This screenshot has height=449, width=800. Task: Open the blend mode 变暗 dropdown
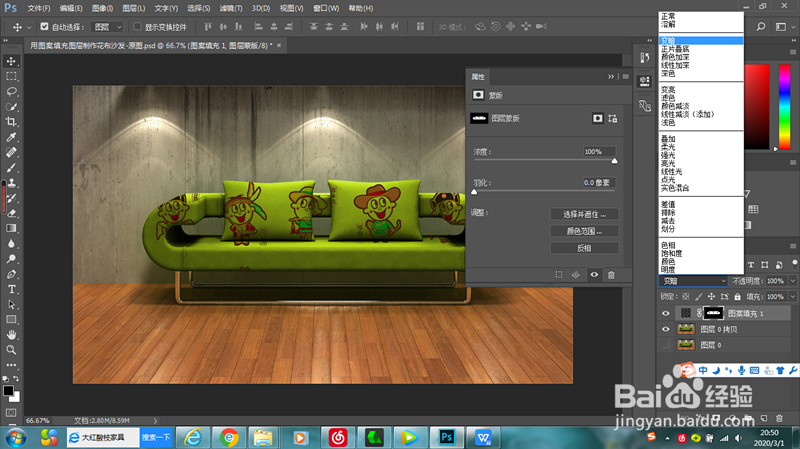[693, 281]
